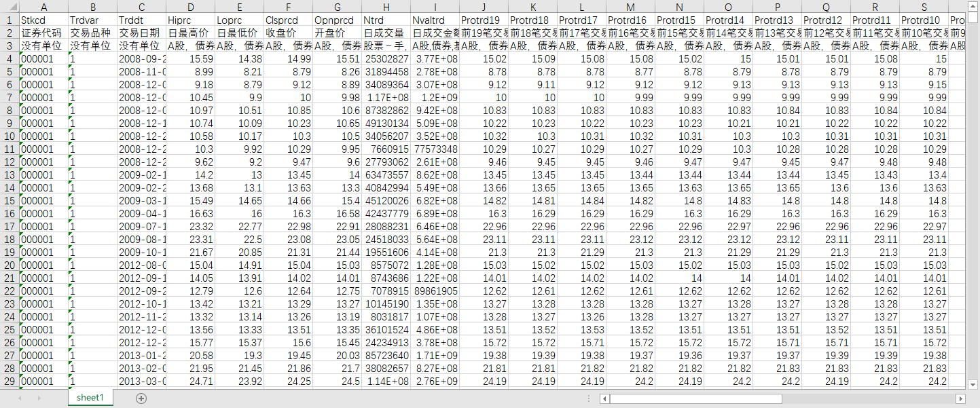Select column H header

point(386,6)
